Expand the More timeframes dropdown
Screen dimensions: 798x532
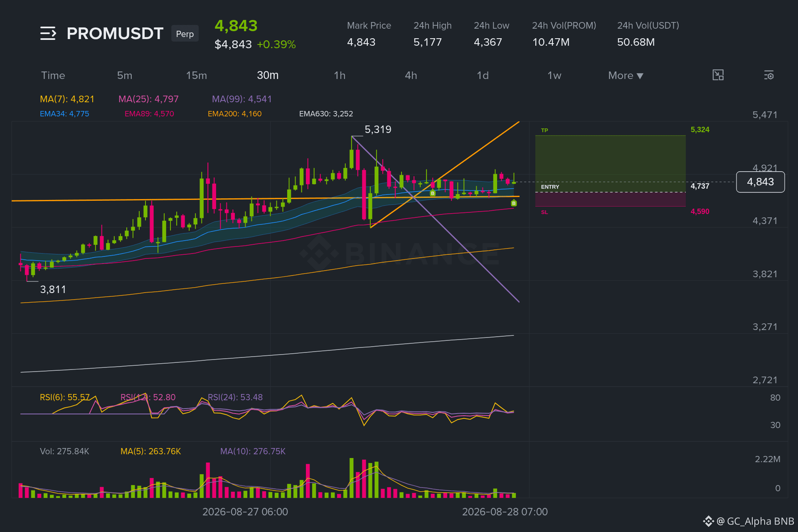tap(626, 76)
